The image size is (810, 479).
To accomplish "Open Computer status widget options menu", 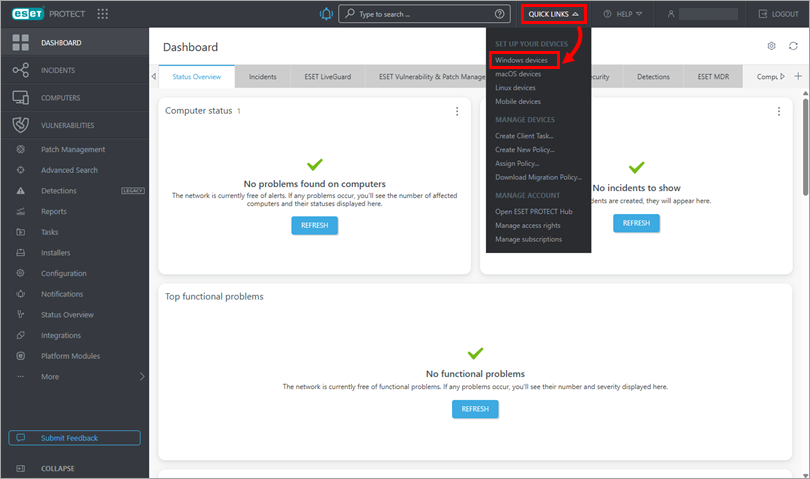I will point(457,111).
